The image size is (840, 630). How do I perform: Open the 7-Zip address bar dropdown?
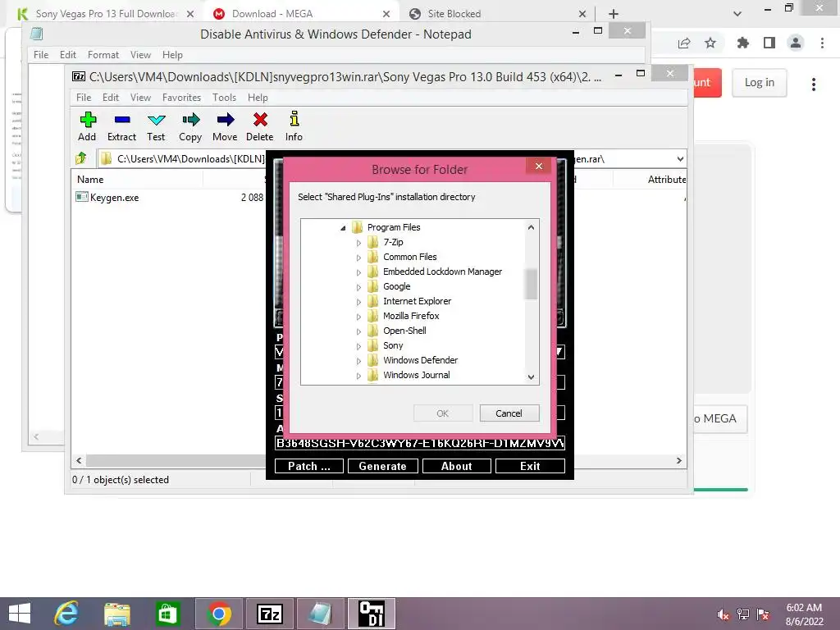click(680, 158)
